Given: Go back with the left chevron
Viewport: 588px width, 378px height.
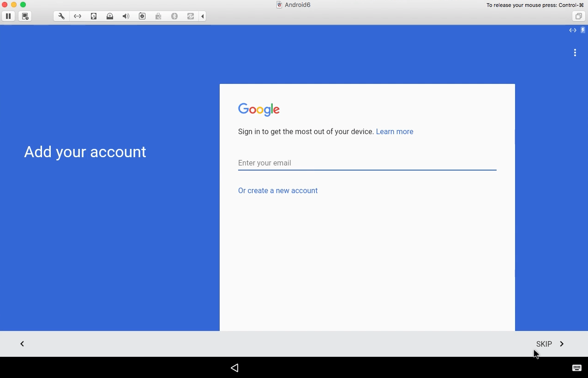Looking at the screenshot, I should 22,344.
